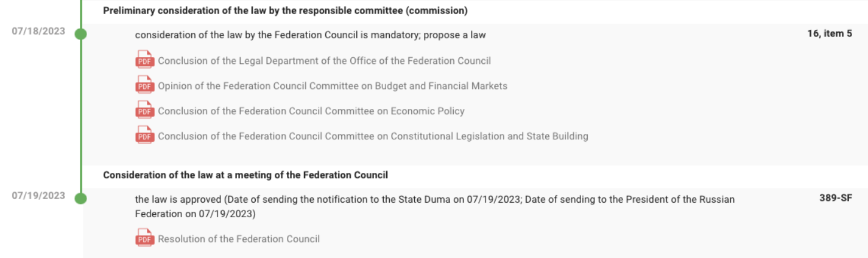Click "consideration of the law is mandatory" text
Screen dimensions: 868x258
point(310,35)
